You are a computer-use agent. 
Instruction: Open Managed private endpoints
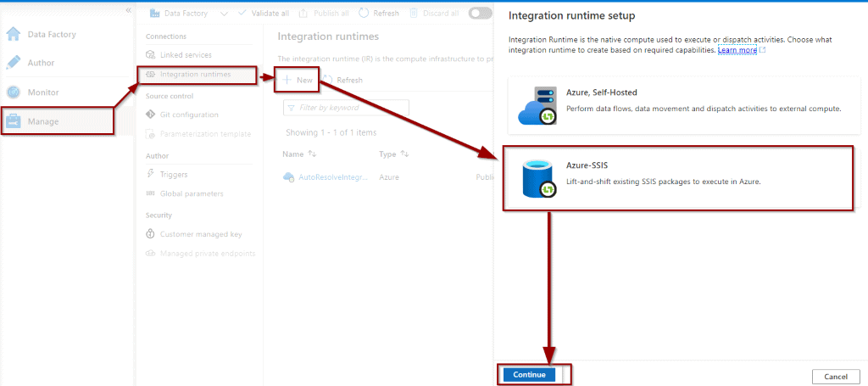click(208, 254)
